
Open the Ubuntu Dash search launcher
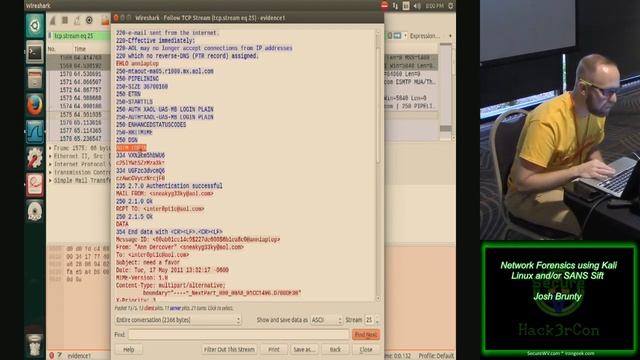(35, 26)
